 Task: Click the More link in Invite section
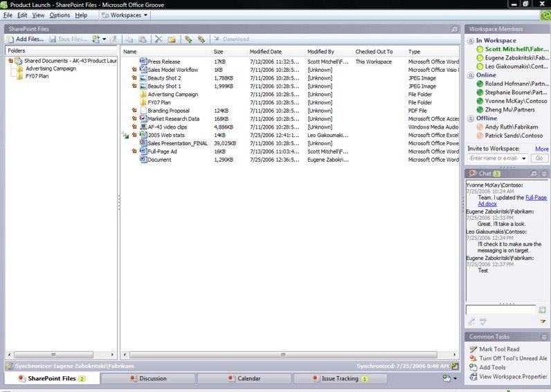541,149
